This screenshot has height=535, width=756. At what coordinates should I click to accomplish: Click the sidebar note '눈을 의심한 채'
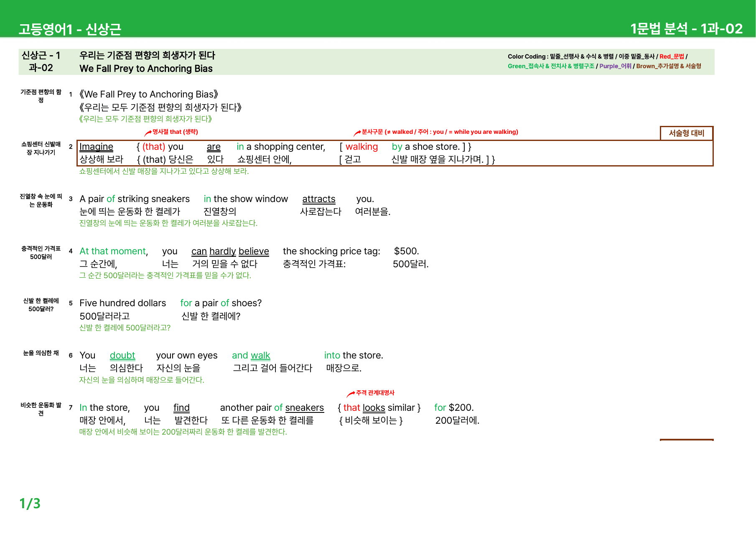pyautogui.click(x=41, y=353)
